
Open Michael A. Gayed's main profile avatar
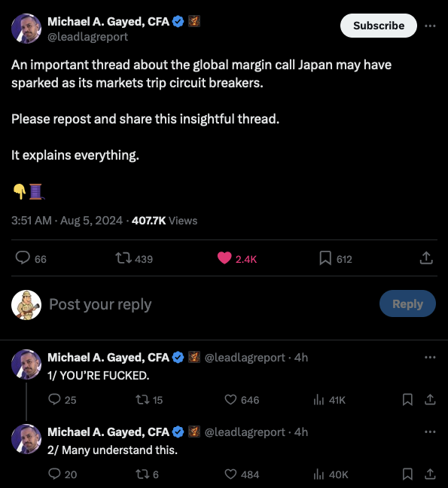point(26,29)
